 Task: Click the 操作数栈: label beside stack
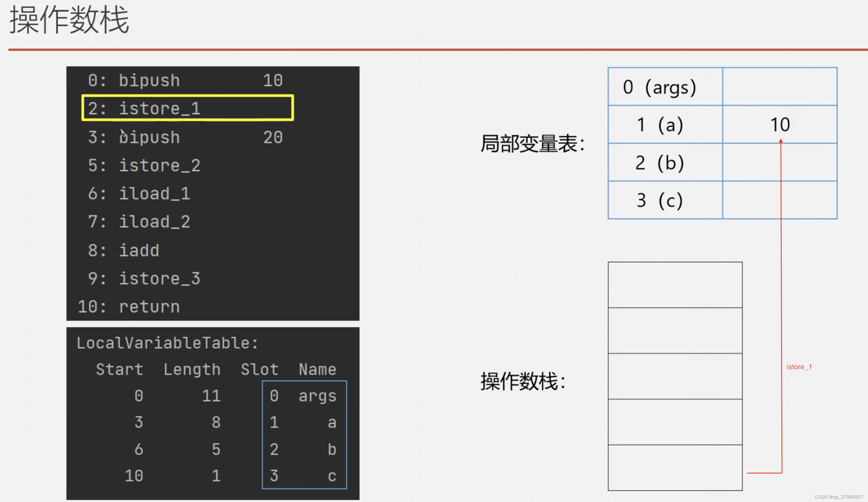click(x=523, y=382)
